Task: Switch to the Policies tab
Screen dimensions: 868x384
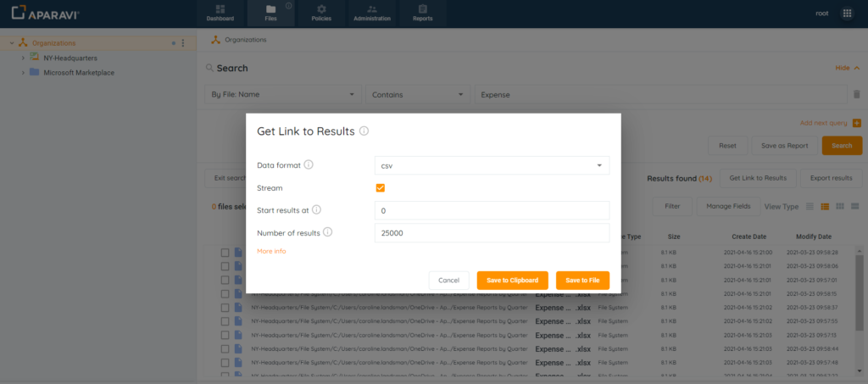Action: [320, 13]
